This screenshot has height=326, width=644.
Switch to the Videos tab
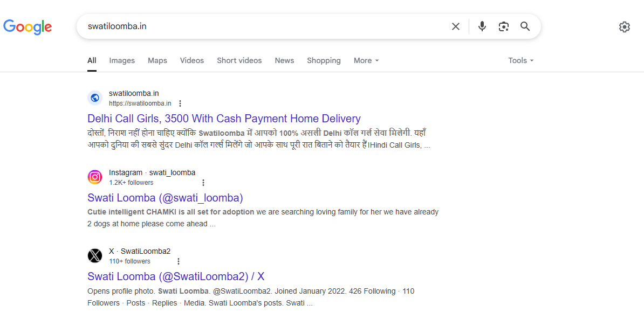(x=192, y=61)
